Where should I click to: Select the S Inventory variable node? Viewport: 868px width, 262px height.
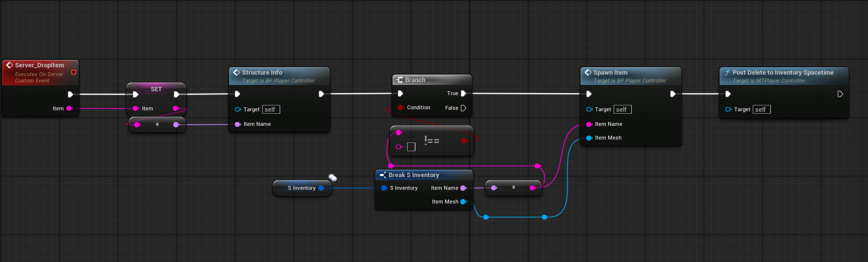(302, 188)
